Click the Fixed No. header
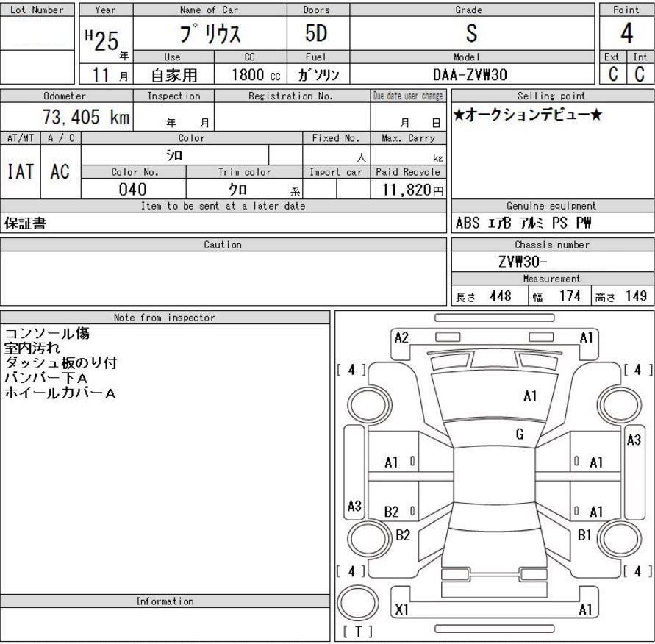The width and height of the screenshot is (655, 644). [335, 137]
